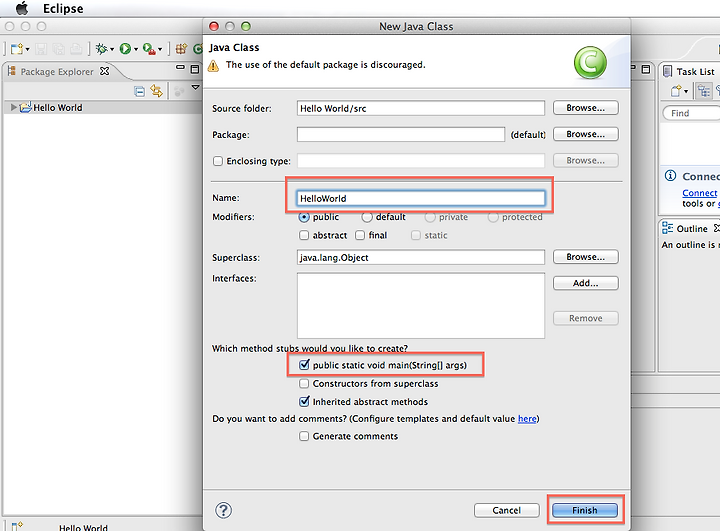
Task: Select the default modifier radio button
Action: [x=366, y=217]
